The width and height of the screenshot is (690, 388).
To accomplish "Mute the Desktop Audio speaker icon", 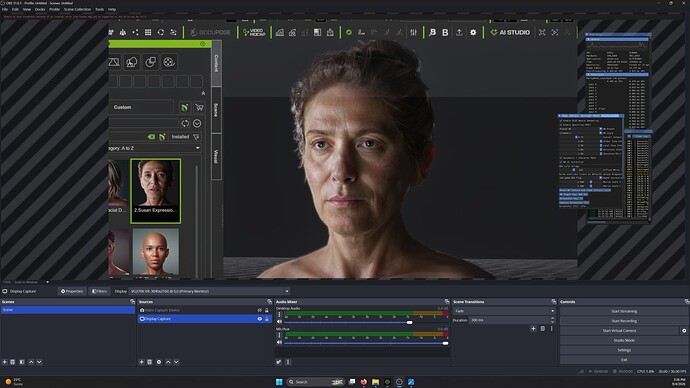I will [279, 322].
